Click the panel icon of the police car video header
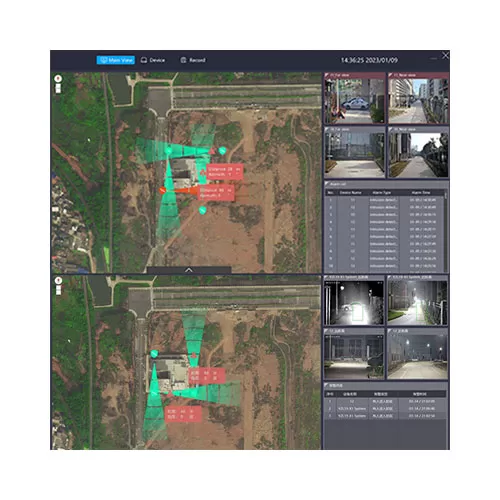This screenshot has width=500, height=500. click(327, 75)
